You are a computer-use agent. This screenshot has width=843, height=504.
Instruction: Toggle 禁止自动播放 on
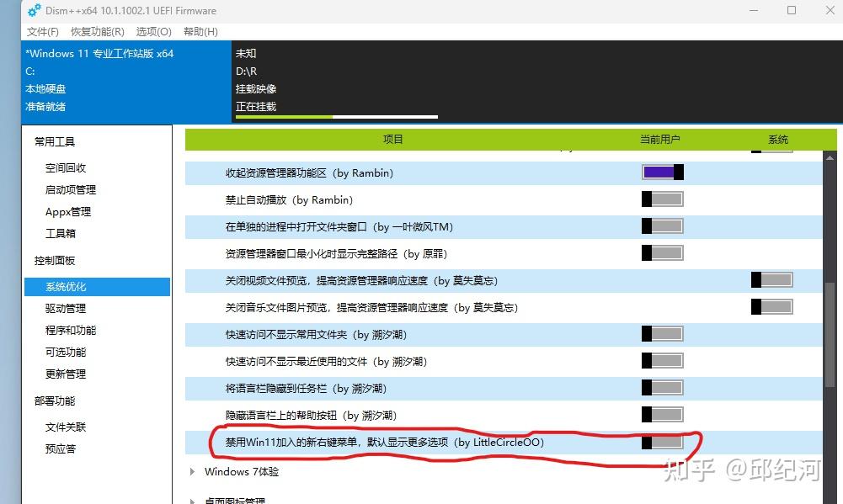point(662,199)
